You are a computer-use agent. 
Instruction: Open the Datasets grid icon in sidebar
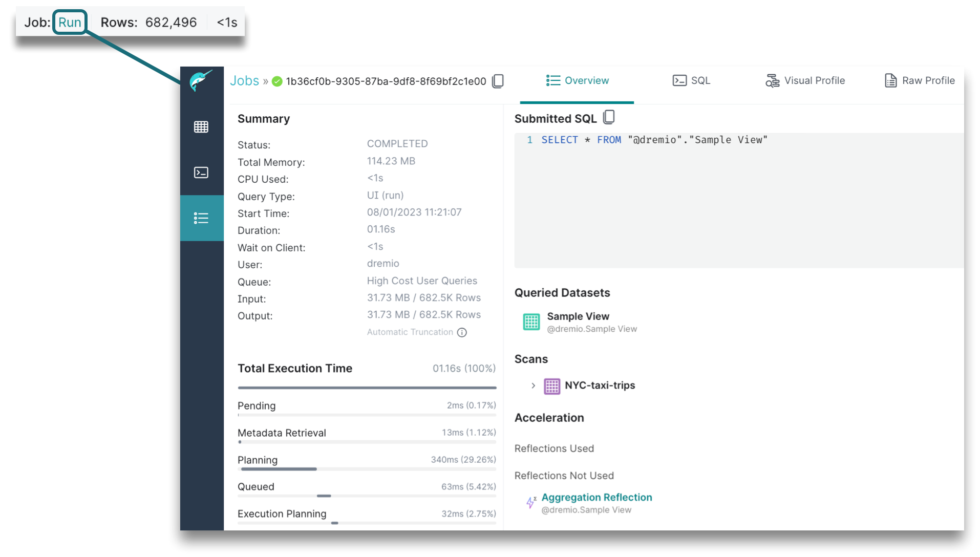pyautogui.click(x=201, y=127)
